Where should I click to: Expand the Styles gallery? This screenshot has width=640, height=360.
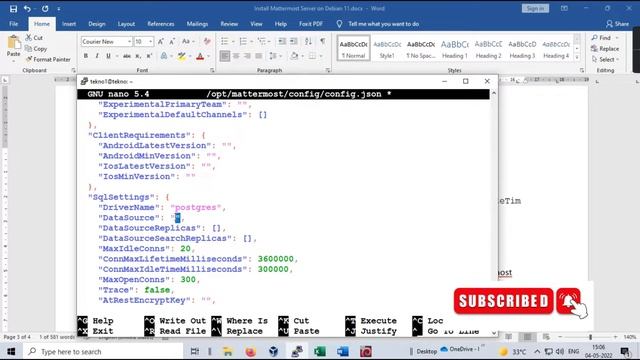577,58
